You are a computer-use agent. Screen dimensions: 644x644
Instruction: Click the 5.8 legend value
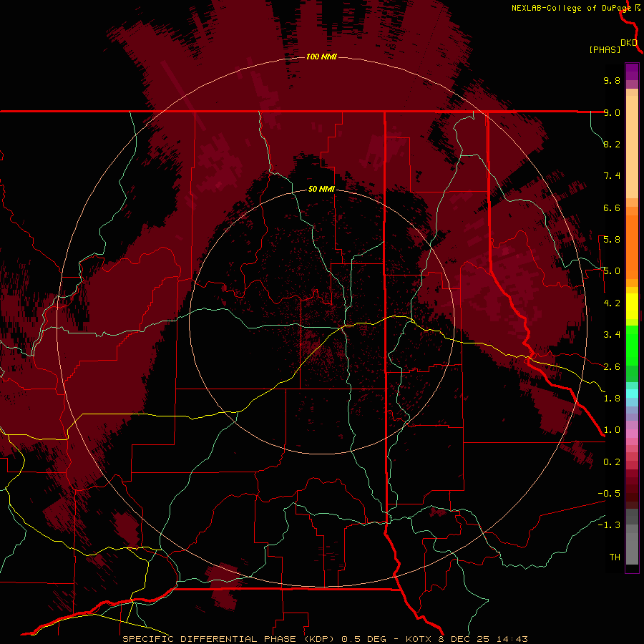612,240
